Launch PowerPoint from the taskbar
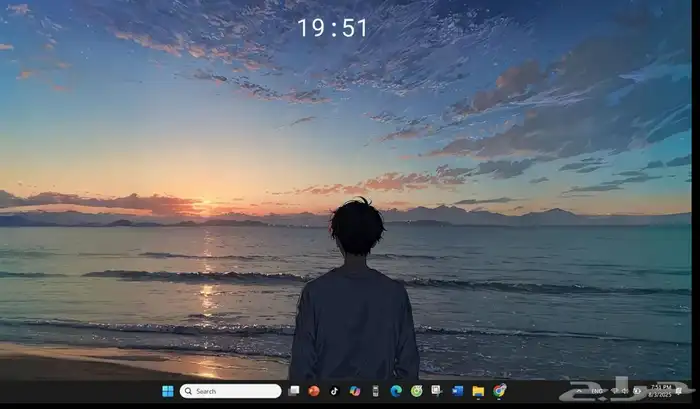 pyautogui.click(x=314, y=391)
